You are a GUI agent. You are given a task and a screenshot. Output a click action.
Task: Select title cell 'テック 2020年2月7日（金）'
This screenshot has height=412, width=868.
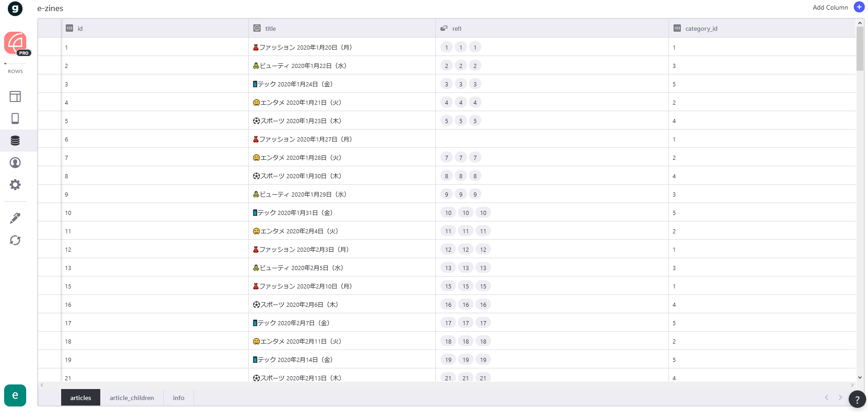(x=342, y=323)
